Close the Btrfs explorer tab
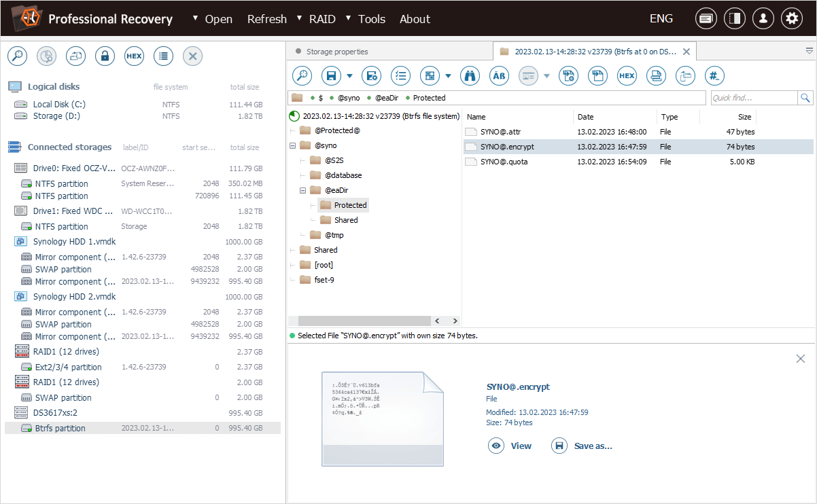 coord(686,52)
